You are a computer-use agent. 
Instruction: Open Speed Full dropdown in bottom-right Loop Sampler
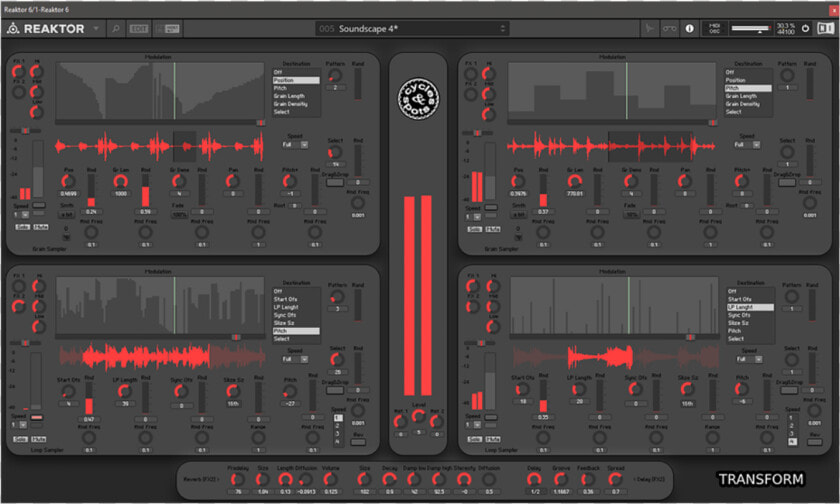coord(748,359)
